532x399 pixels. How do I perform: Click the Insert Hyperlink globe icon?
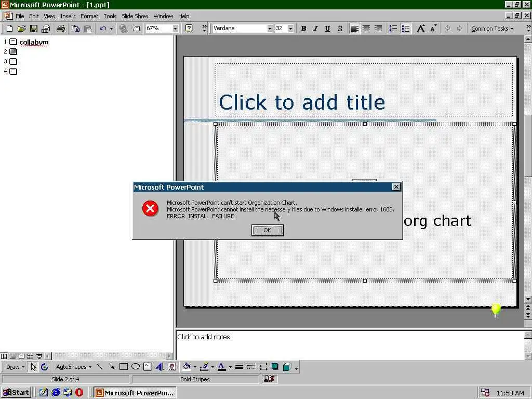click(124, 29)
